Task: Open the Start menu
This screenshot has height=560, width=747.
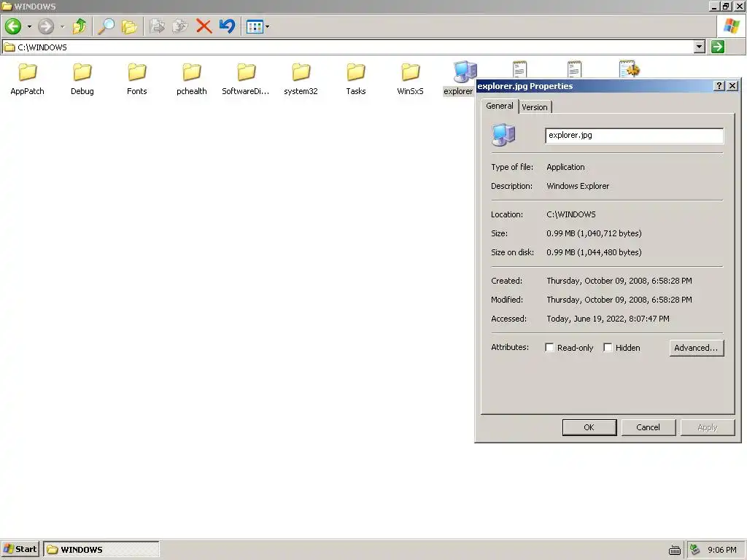Action: pos(20,549)
